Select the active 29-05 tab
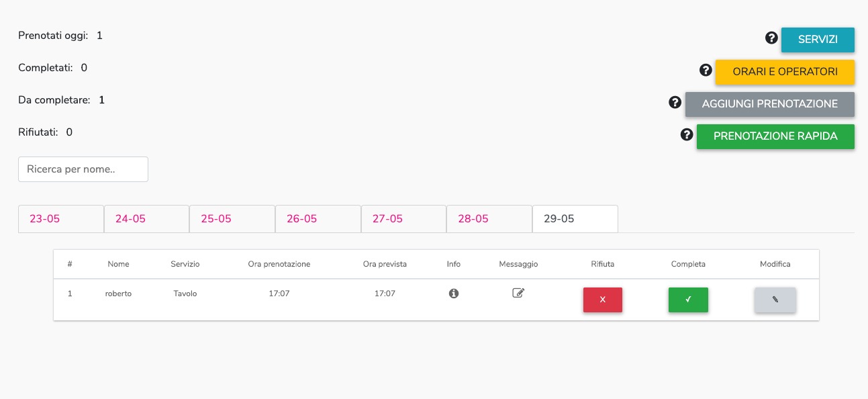The image size is (868, 399). [575, 219]
